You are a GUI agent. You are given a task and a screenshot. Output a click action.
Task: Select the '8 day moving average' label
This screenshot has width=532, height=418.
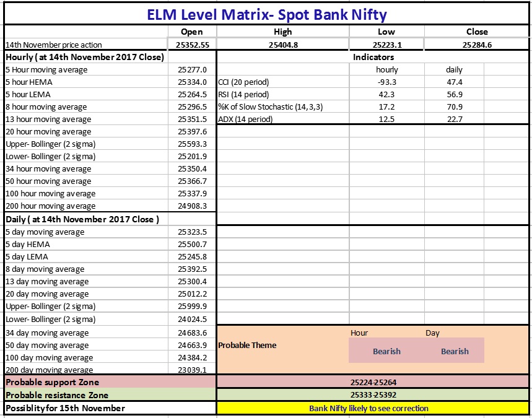45,269
